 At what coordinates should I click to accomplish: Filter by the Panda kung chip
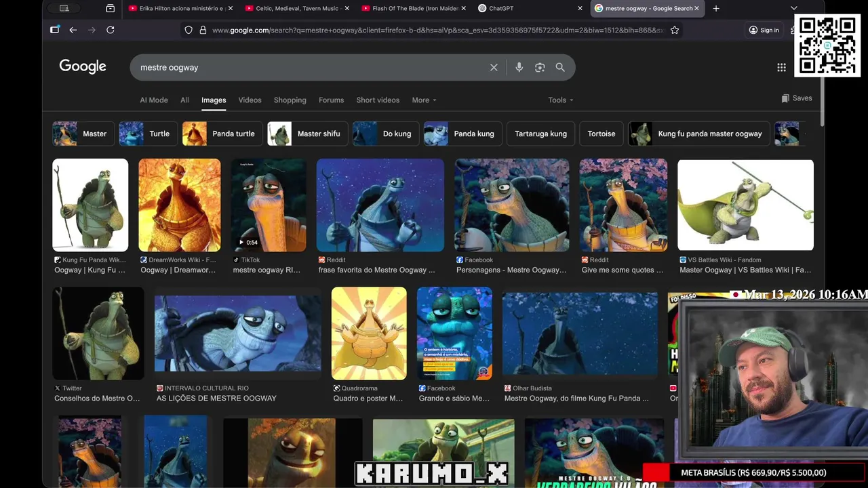pyautogui.click(x=463, y=134)
